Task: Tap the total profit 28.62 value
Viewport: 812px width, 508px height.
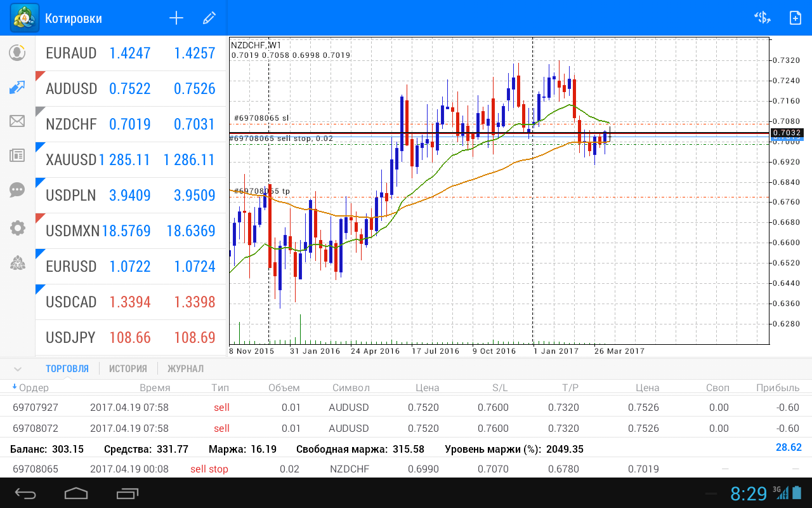Action: pyautogui.click(x=789, y=447)
